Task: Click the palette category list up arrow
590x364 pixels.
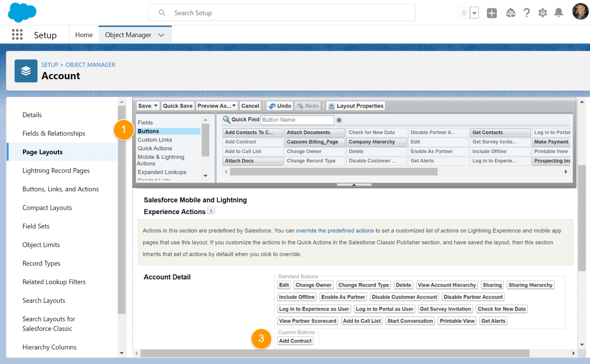Action: tap(205, 120)
